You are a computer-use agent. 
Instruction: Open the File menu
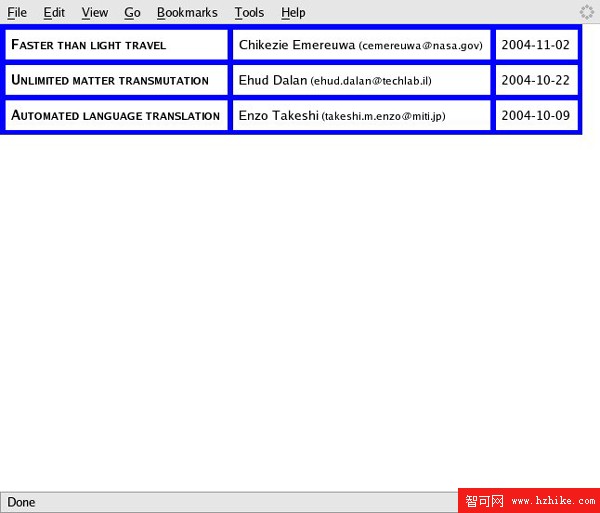17,13
